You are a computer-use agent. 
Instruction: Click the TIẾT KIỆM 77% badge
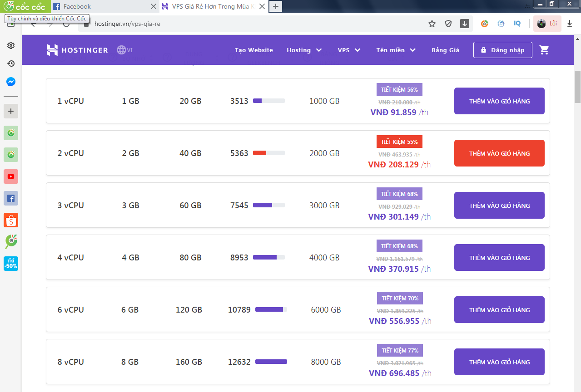400,350
